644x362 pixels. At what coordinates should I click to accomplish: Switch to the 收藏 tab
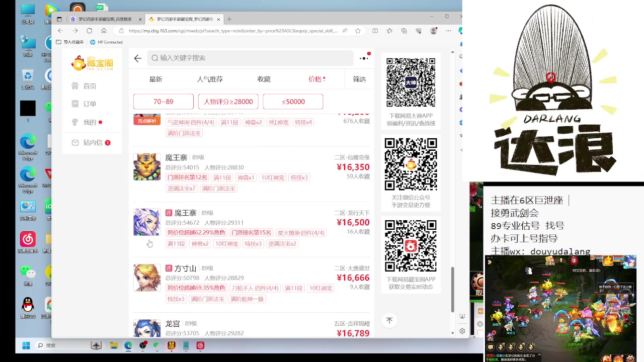click(x=264, y=79)
